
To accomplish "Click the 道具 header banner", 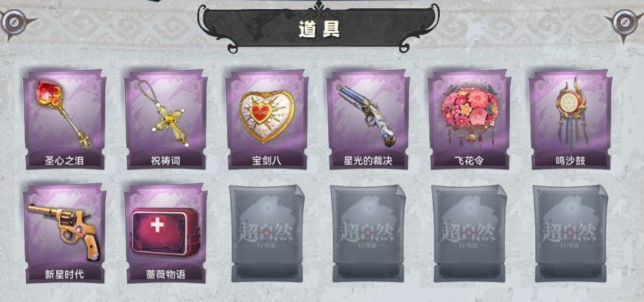I will point(318,27).
